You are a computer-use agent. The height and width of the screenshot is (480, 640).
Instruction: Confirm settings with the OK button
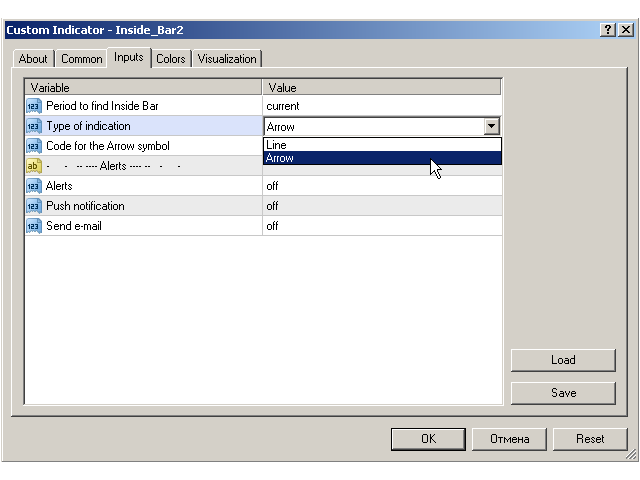tap(428, 439)
